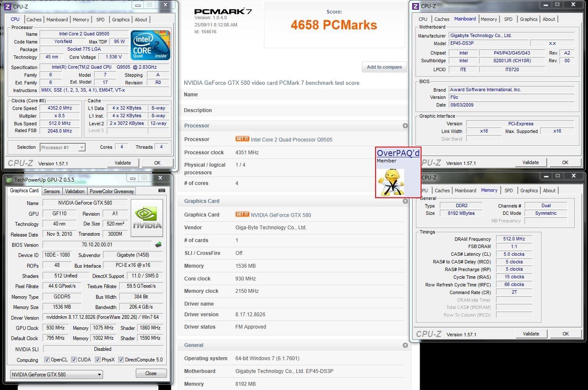
Task: Open the Caches tab in Memory CPU-Z window
Action: [442, 191]
